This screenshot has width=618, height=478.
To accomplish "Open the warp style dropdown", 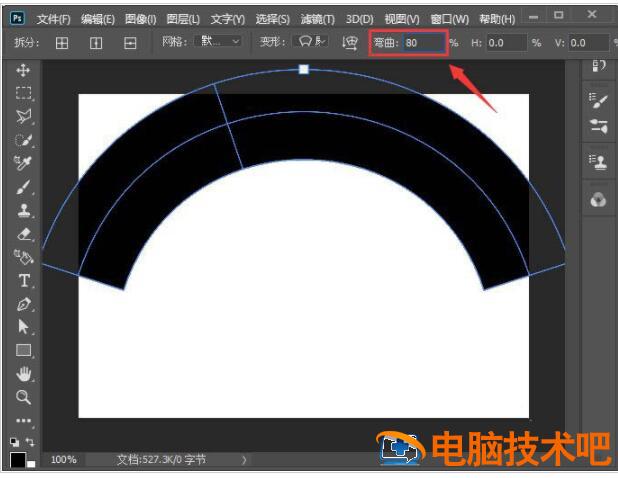I will tap(311, 41).
